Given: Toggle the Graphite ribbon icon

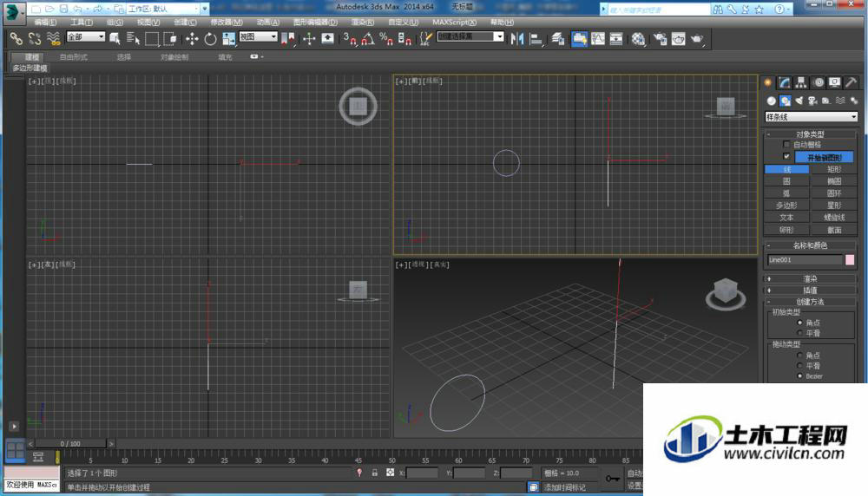Looking at the screenshot, I should (x=580, y=38).
